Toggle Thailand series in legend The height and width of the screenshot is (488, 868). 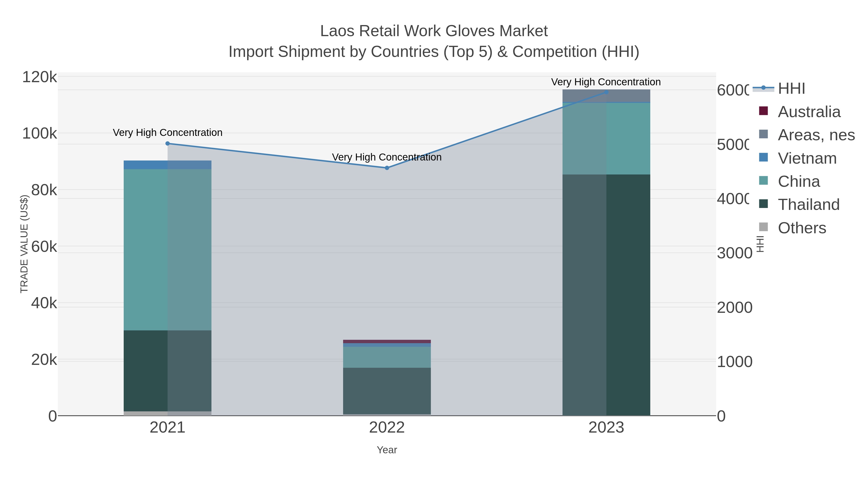click(799, 204)
